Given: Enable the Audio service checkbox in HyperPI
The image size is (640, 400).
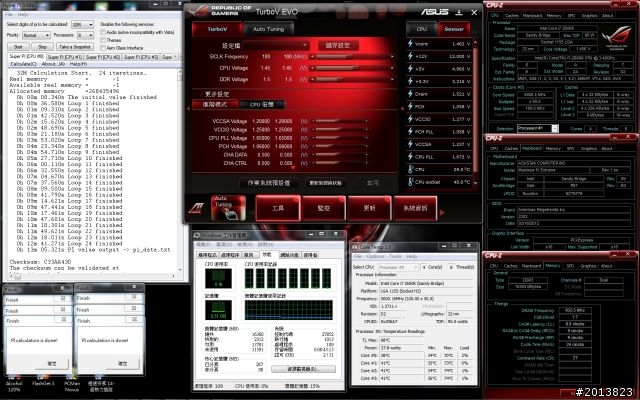Looking at the screenshot, I should 103,32.
